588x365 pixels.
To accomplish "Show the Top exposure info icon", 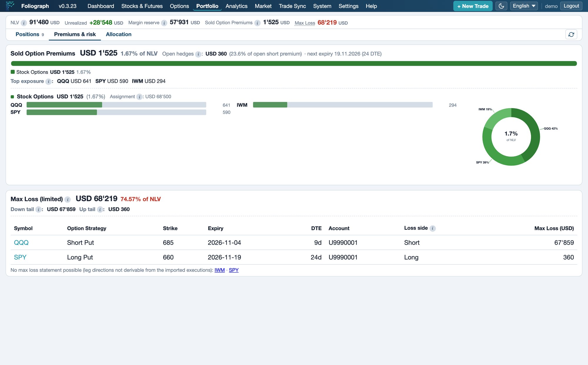I will pyautogui.click(x=49, y=82).
